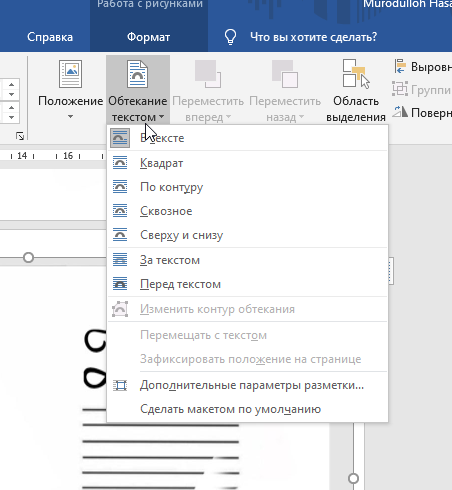Choose За текстом wrapping icon

[120, 260]
